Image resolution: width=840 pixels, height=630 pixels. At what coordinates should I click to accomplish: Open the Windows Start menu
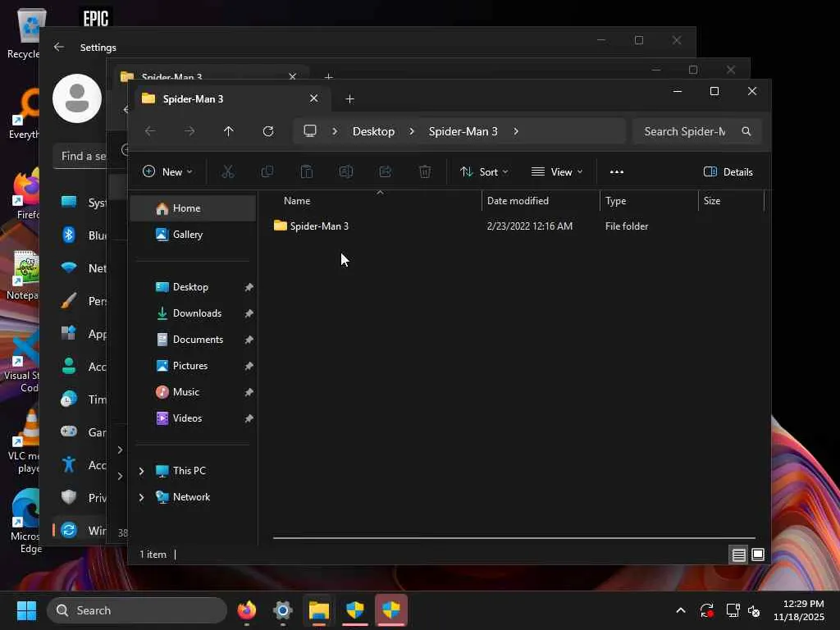pos(26,610)
